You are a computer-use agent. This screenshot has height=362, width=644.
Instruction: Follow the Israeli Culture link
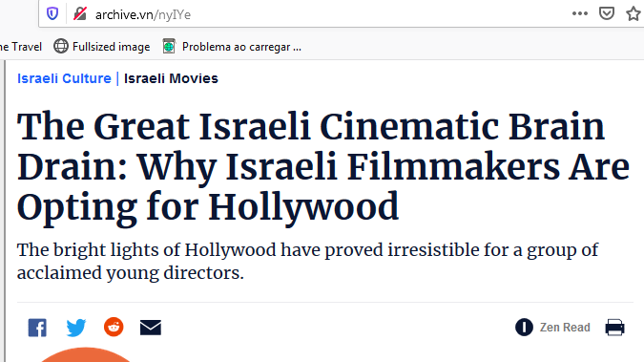click(64, 78)
